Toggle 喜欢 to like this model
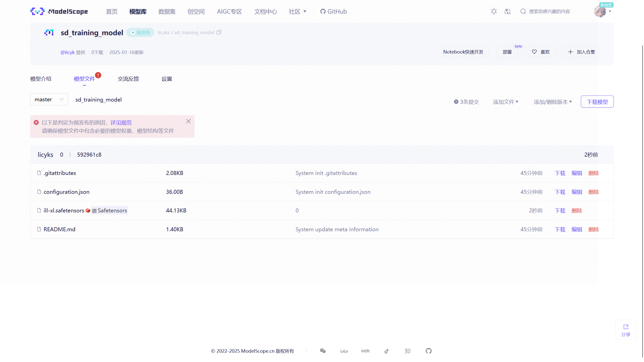The width and height of the screenshot is (644, 362). click(540, 52)
